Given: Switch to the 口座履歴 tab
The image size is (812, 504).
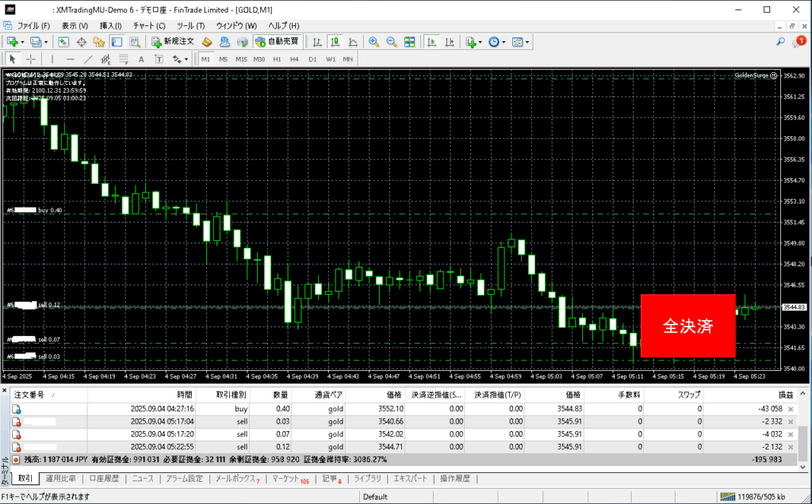Looking at the screenshot, I should click(x=104, y=479).
